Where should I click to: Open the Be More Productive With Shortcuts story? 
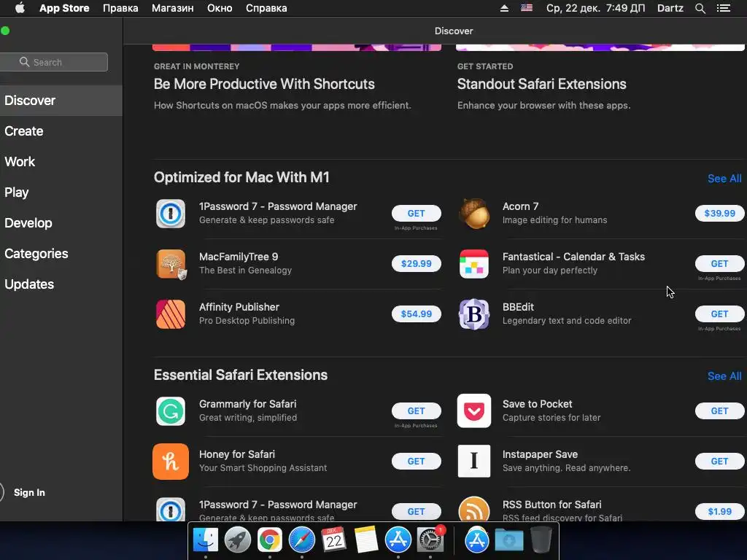(x=265, y=85)
